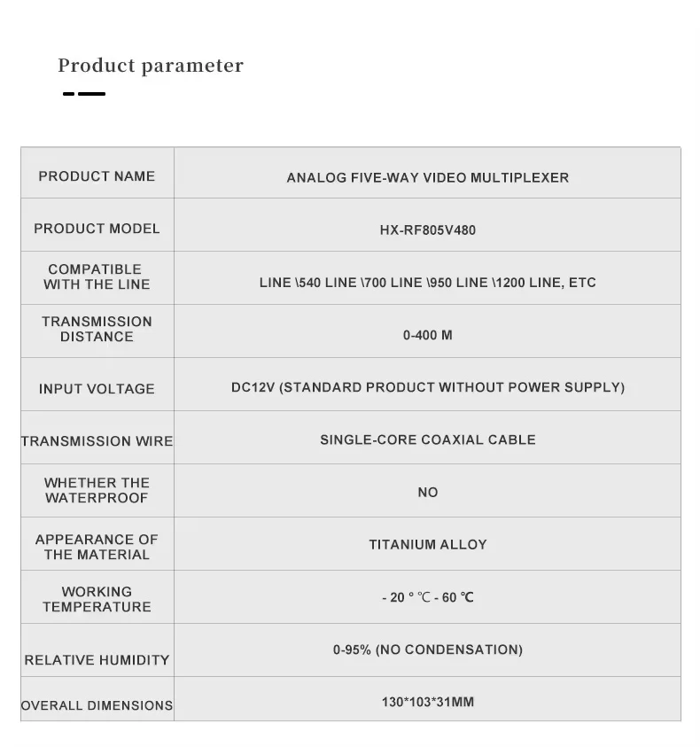Select the TRANSMISSION WIRE label
Image resolution: width=700 pixels, height=747 pixels.
[97, 441]
